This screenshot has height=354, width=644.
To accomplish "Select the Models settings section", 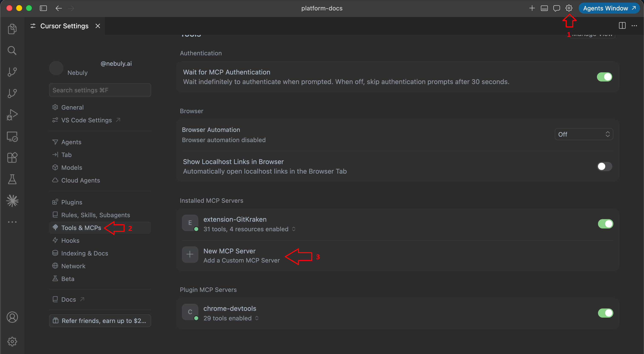I will pos(100,168).
